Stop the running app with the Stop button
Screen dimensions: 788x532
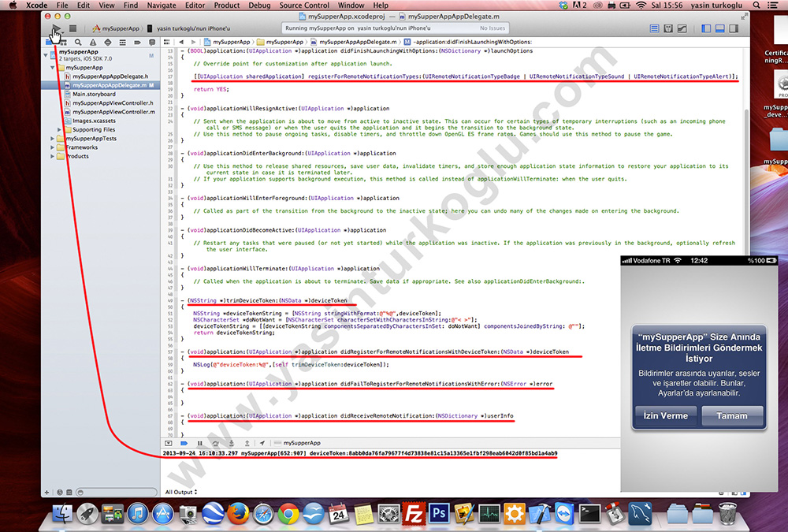tap(72, 28)
